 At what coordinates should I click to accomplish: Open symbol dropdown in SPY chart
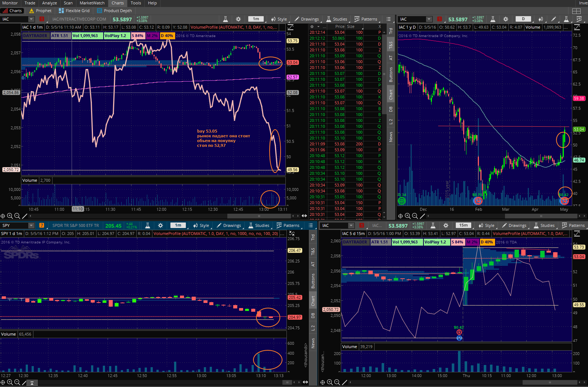[x=31, y=225]
